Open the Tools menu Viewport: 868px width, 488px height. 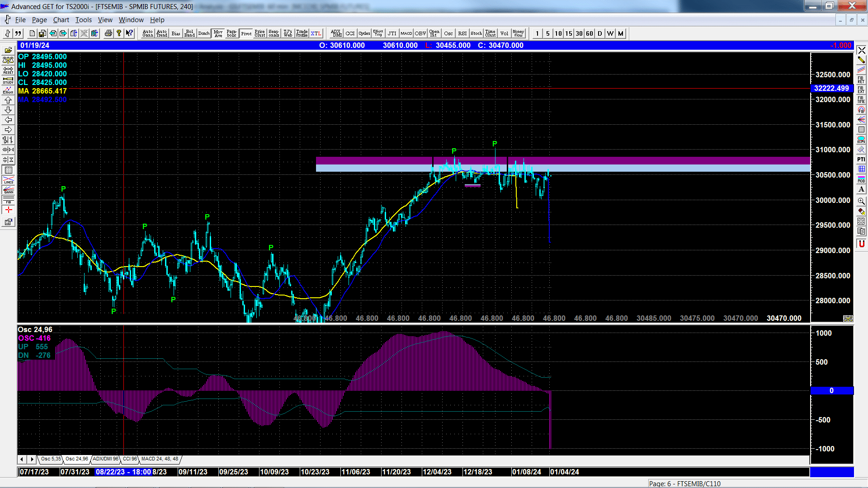coord(84,20)
